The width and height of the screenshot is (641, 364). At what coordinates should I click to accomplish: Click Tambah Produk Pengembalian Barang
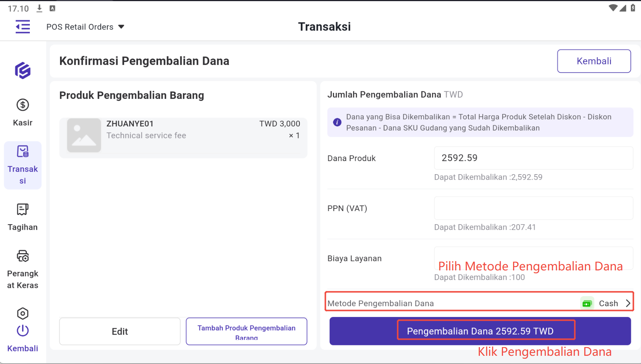coord(246,332)
